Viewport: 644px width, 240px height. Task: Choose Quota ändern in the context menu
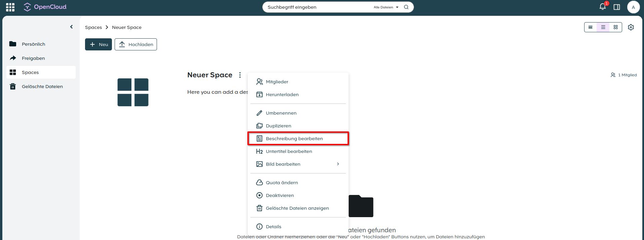282,183
